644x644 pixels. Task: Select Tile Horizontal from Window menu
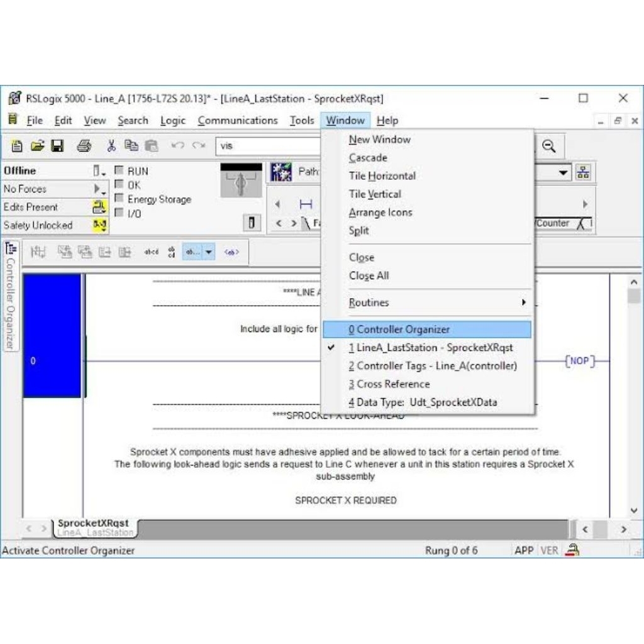point(427,176)
